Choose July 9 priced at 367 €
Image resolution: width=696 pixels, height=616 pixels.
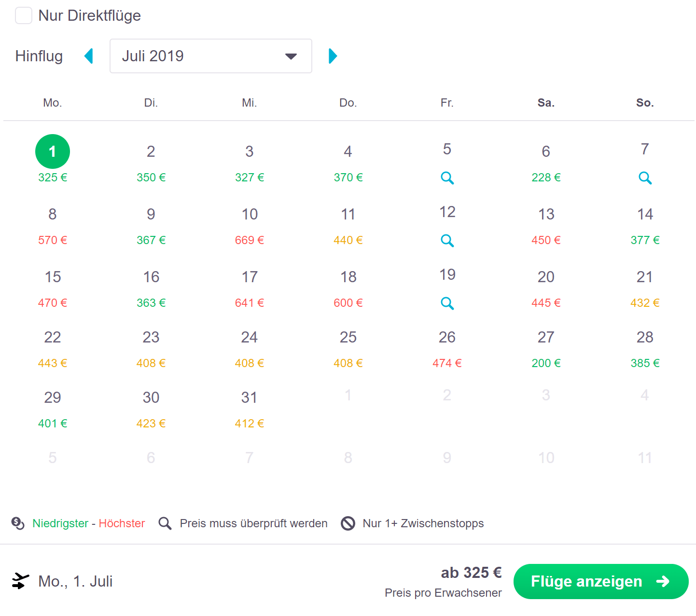151,226
